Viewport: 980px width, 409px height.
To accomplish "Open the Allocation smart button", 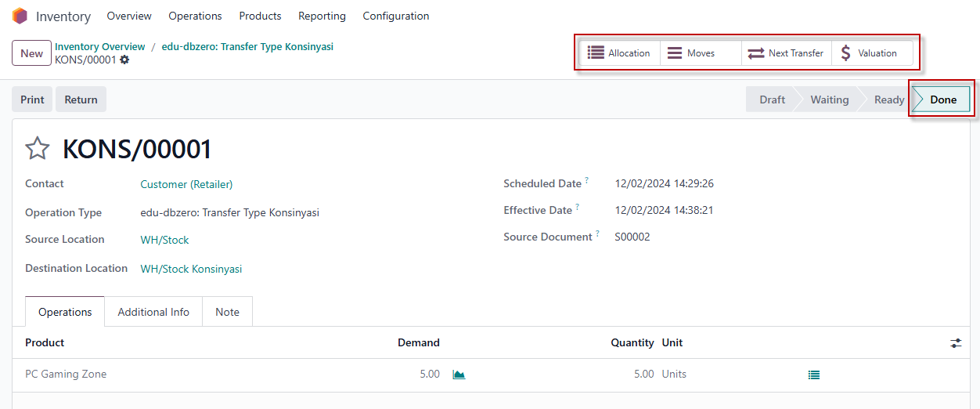I will coord(619,53).
